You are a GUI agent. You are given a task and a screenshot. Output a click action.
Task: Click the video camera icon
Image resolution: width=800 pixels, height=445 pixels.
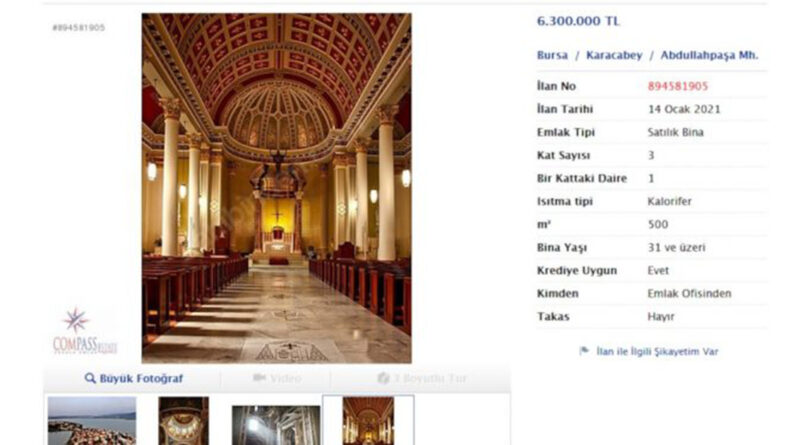point(259,378)
